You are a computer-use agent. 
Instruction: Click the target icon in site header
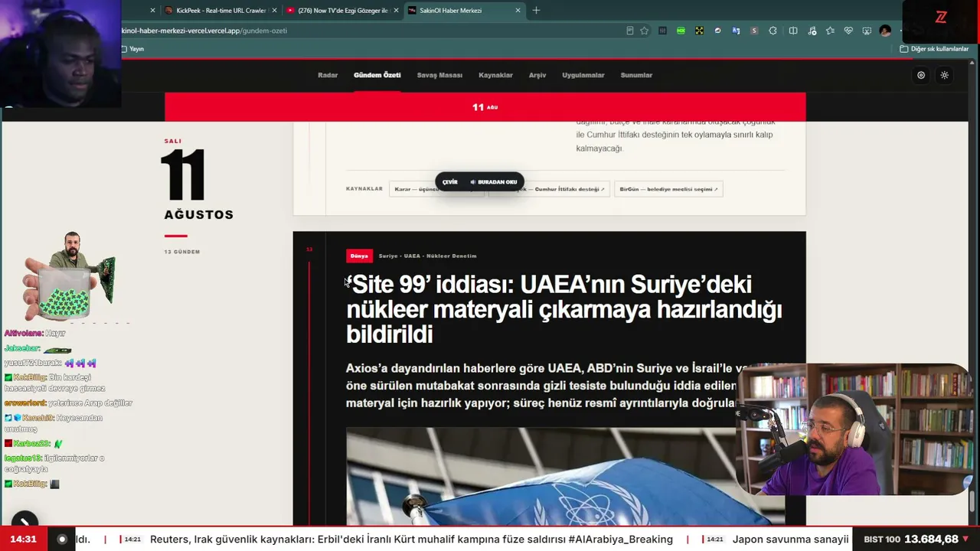click(921, 75)
